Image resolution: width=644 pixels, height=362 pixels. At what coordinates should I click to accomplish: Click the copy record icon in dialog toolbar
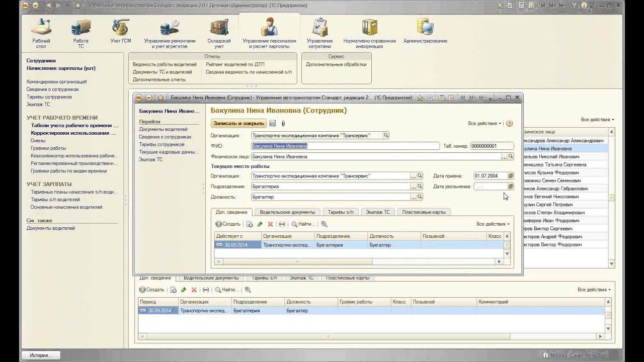tap(250, 224)
